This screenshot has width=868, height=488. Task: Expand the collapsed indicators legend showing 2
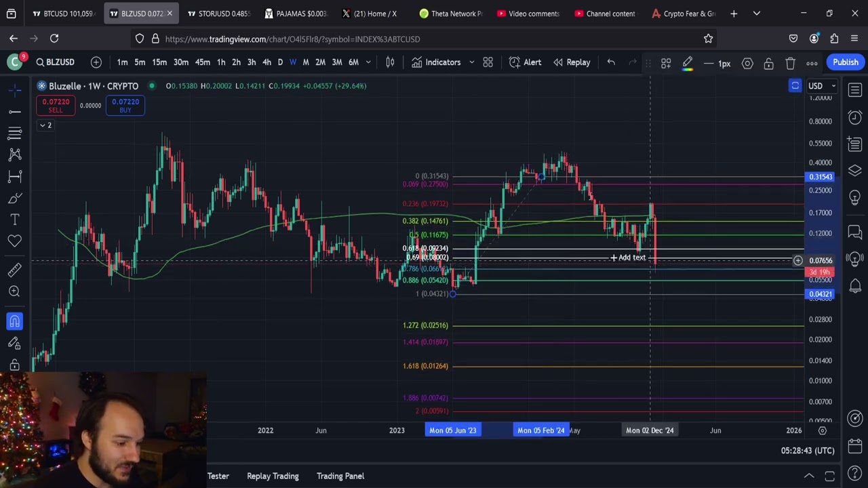pyautogui.click(x=45, y=125)
